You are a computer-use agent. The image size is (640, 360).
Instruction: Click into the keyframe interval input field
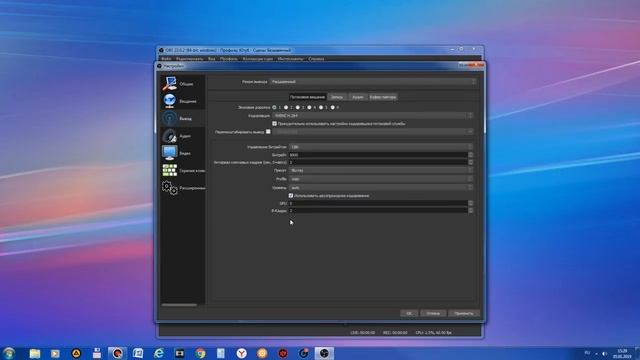378,162
